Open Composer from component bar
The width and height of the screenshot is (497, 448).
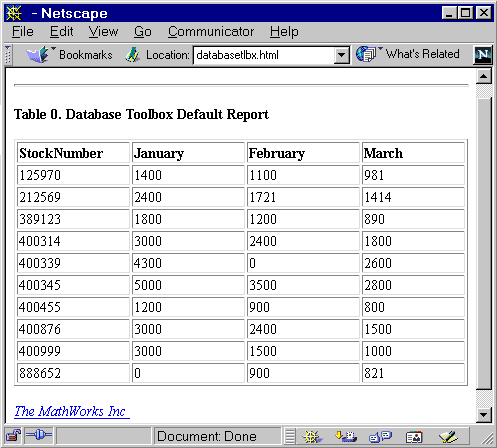(x=448, y=436)
